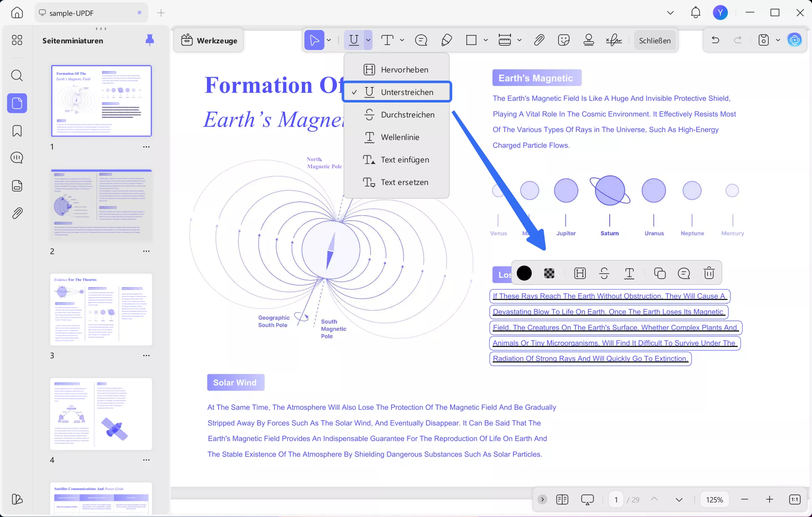Toggle pin on Seitenminiaturen panel
Screen dimensions: 812x517
pos(149,40)
